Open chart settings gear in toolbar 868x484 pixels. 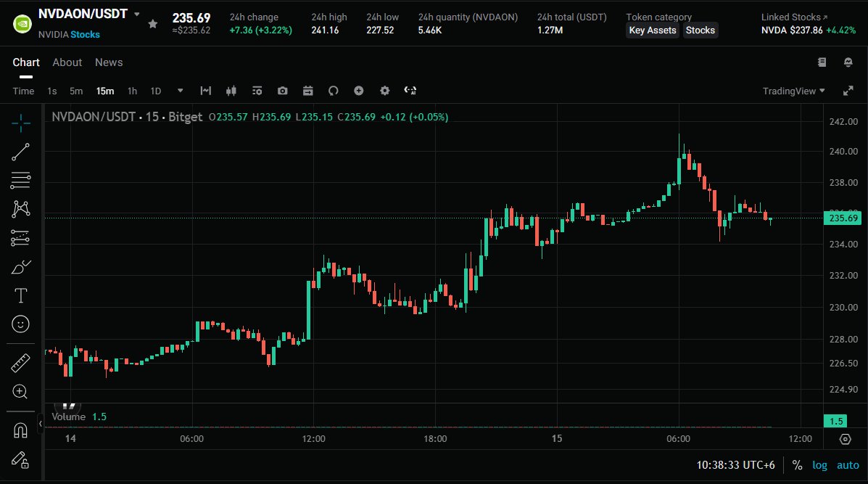(385, 91)
